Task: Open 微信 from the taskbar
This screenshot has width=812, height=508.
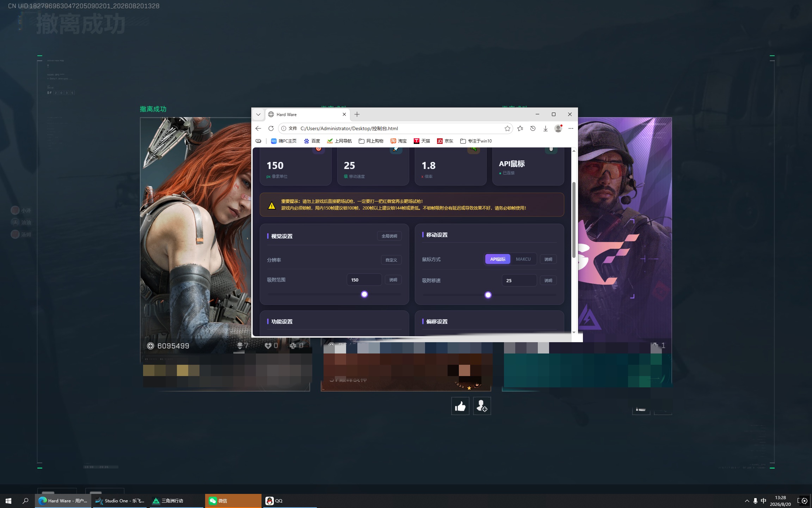Action: [x=233, y=501]
